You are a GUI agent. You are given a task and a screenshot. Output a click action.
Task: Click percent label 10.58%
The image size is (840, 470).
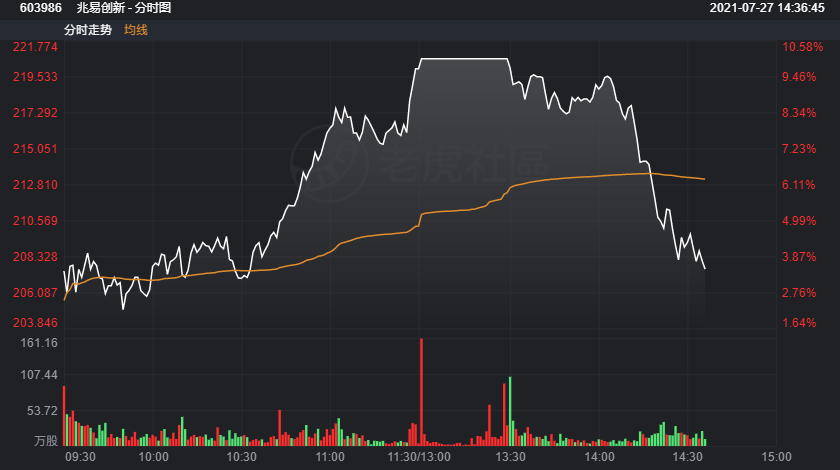[x=802, y=47]
